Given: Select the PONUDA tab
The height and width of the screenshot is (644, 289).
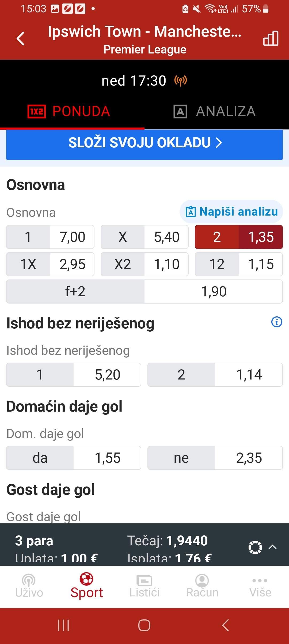Looking at the screenshot, I should 69,111.
